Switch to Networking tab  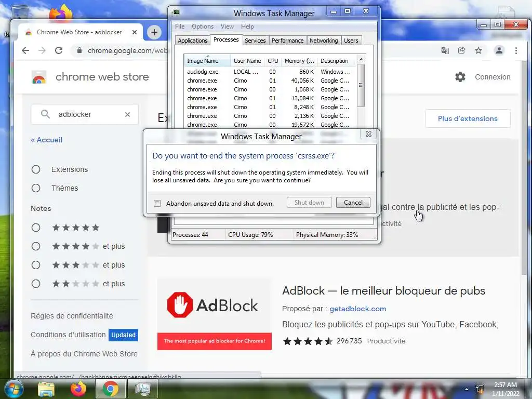(324, 41)
